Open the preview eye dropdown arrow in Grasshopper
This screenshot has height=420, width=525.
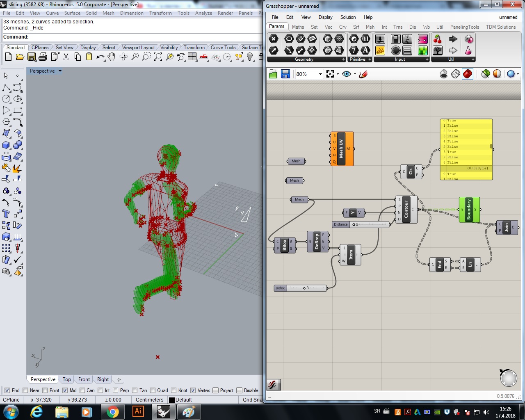tap(355, 74)
